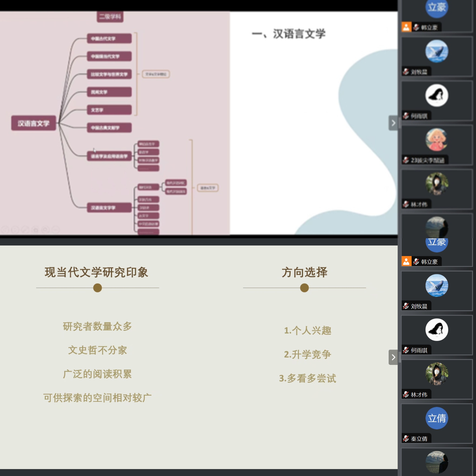Collapse participant strip arrow beside mind-map slide
This screenshot has width=476, height=476.
pyautogui.click(x=393, y=123)
